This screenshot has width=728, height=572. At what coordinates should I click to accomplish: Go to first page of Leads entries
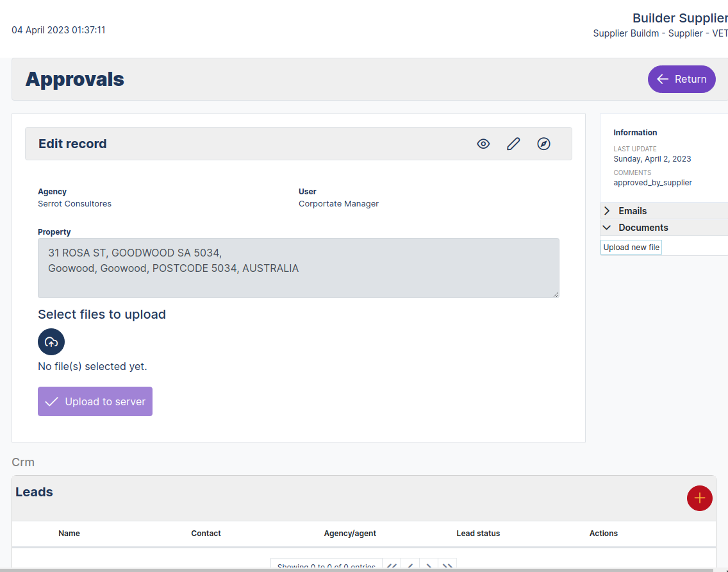point(392,566)
